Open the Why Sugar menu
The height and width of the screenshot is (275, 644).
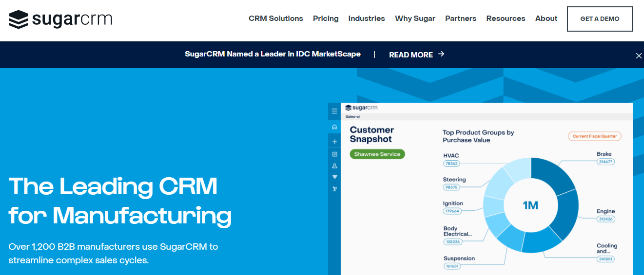coord(415,18)
